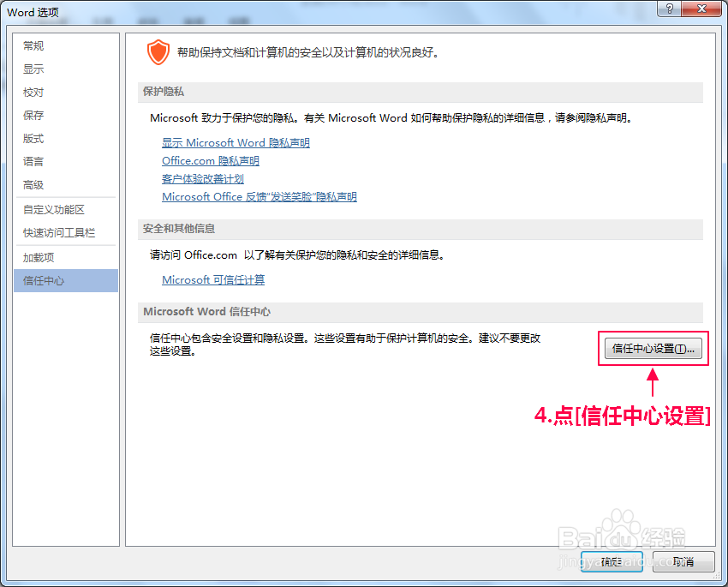Click the 保护隐私 section header
The width and height of the screenshot is (728, 587).
point(421,92)
